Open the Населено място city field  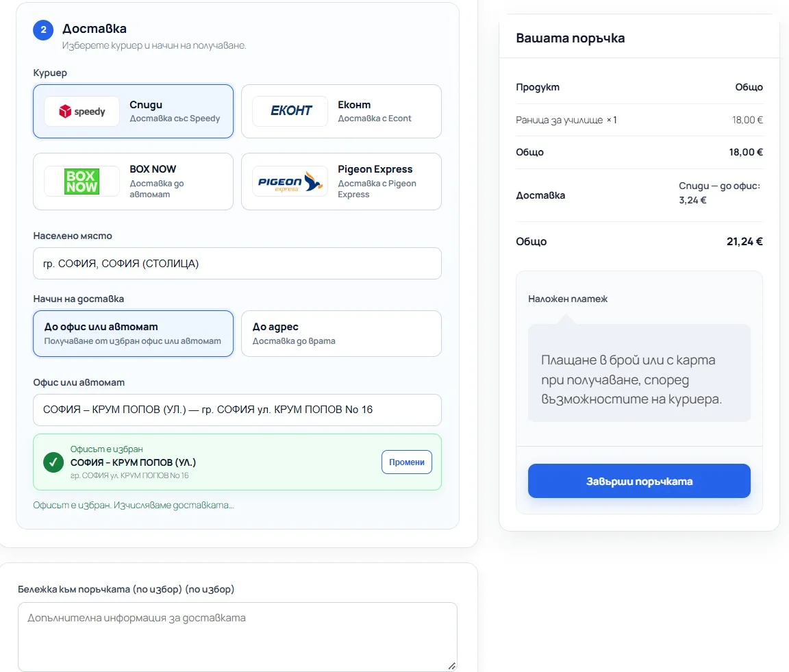(237, 263)
